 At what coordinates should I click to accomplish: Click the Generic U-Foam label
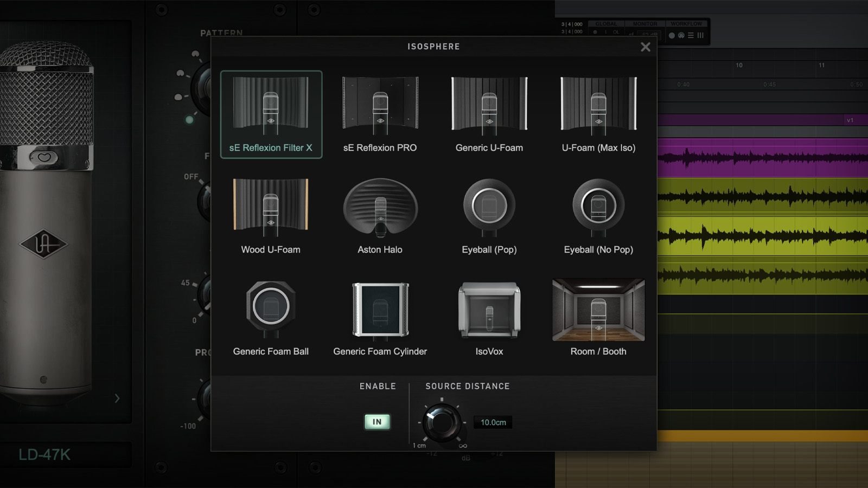point(489,147)
